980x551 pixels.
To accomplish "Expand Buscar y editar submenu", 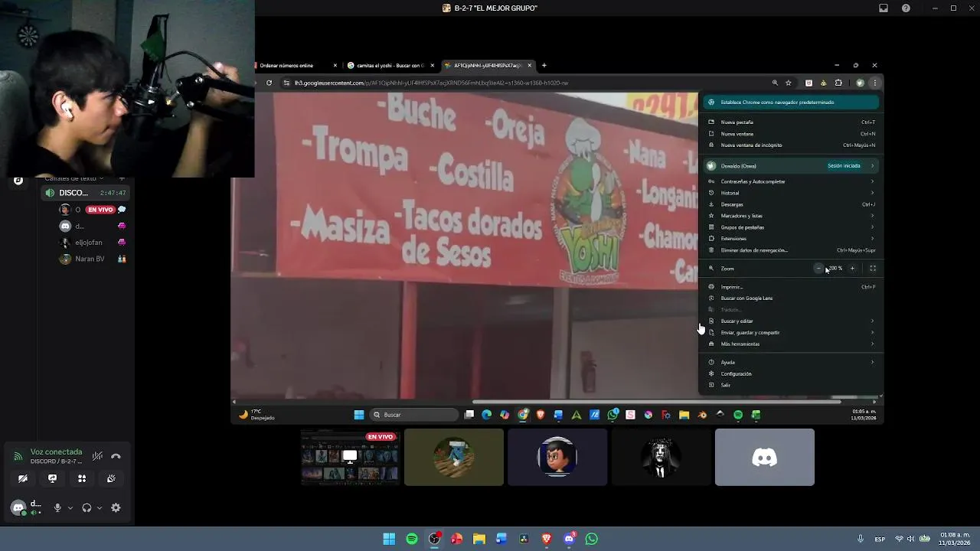I will (792, 321).
